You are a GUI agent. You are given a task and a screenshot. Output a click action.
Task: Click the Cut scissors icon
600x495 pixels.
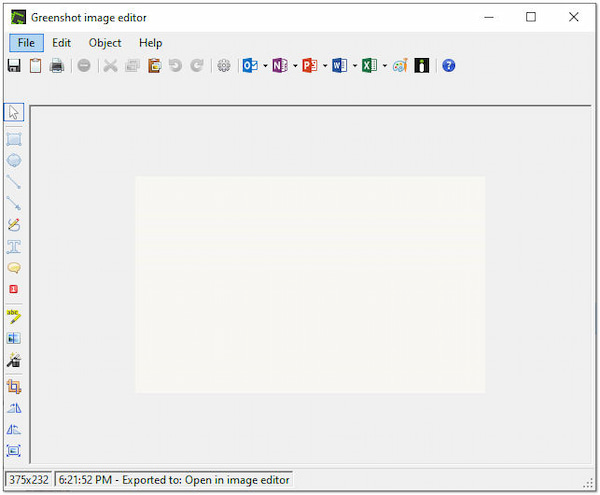pos(111,66)
